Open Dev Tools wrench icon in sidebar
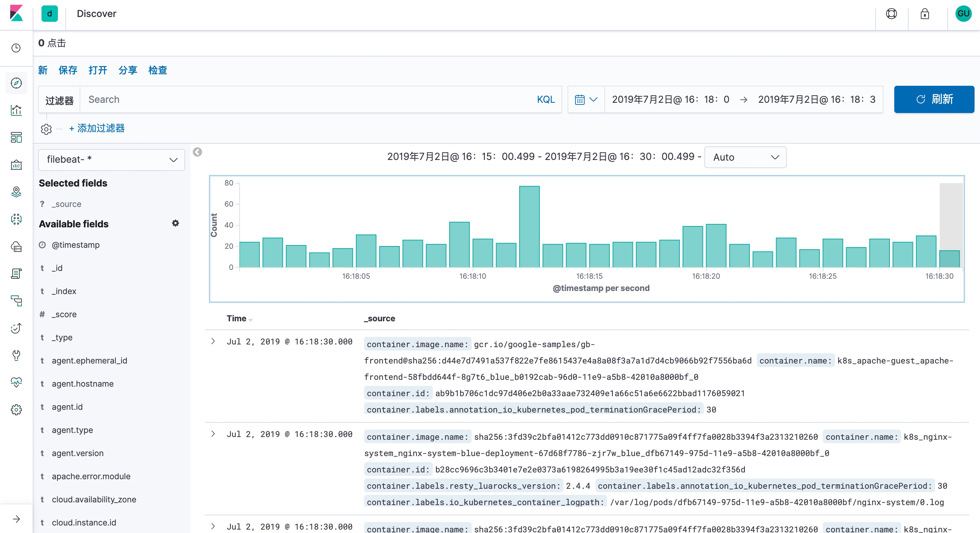The height and width of the screenshot is (533, 980). click(16, 355)
